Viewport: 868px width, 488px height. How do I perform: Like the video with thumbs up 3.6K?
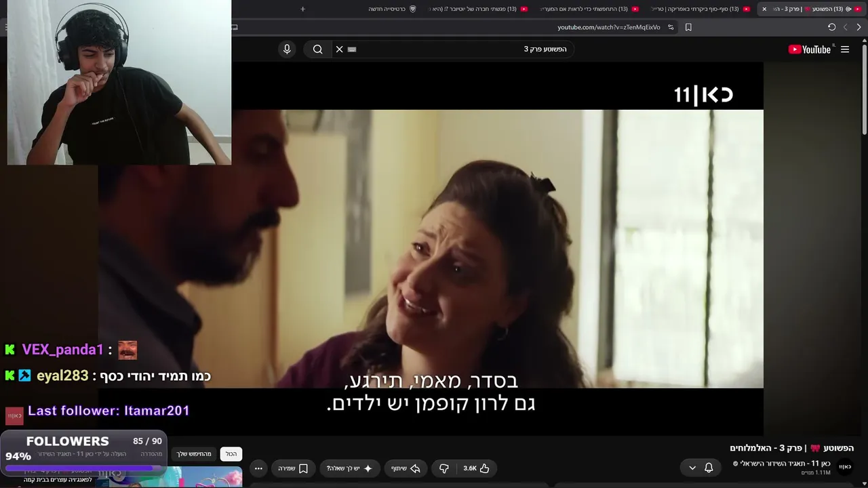(x=476, y=468)
